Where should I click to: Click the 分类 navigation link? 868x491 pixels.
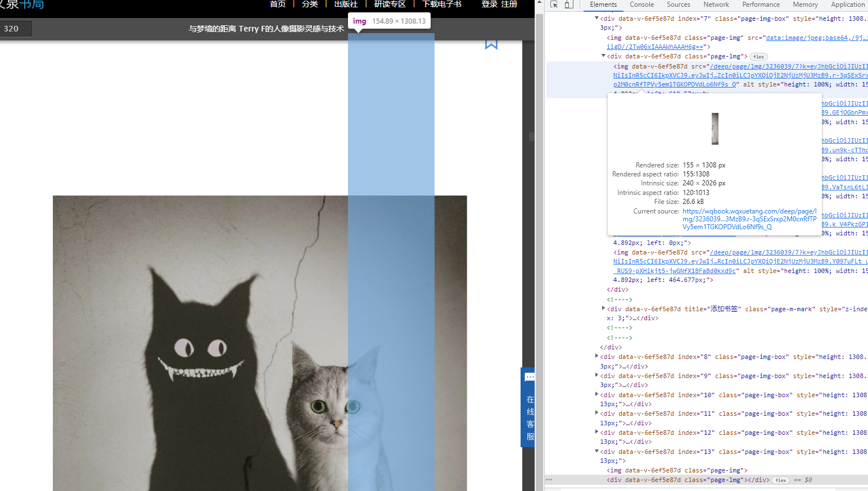pos(310,4)
